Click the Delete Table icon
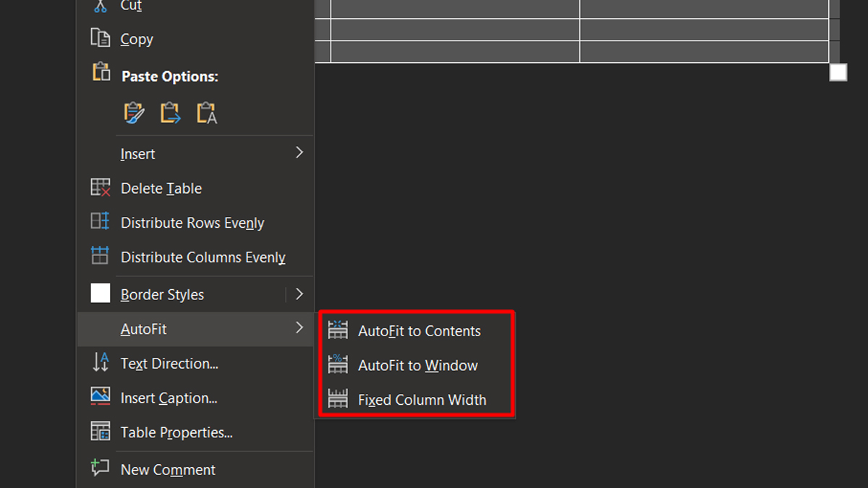868x488 pixels. (x=101, y=188)
